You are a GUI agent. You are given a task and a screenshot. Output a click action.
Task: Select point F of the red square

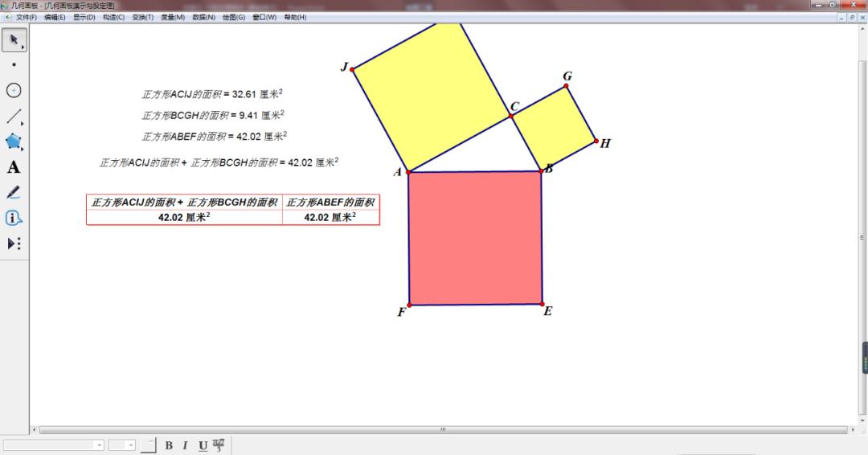(409, 305)
